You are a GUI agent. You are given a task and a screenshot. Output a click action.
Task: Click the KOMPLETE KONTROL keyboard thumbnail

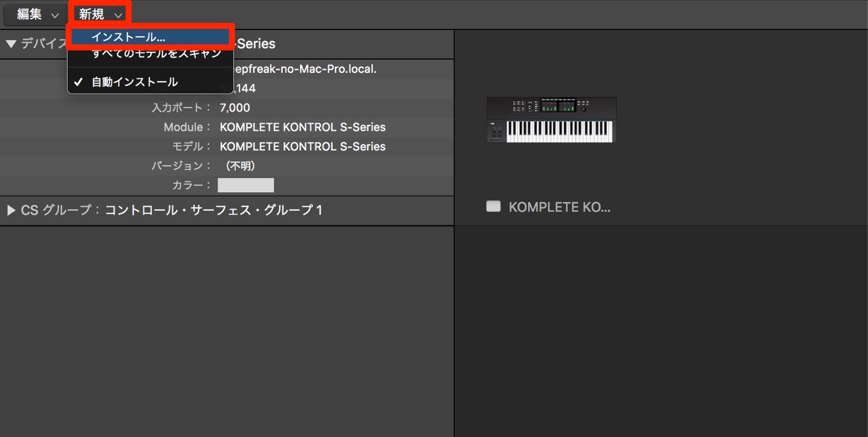(551, 120)
